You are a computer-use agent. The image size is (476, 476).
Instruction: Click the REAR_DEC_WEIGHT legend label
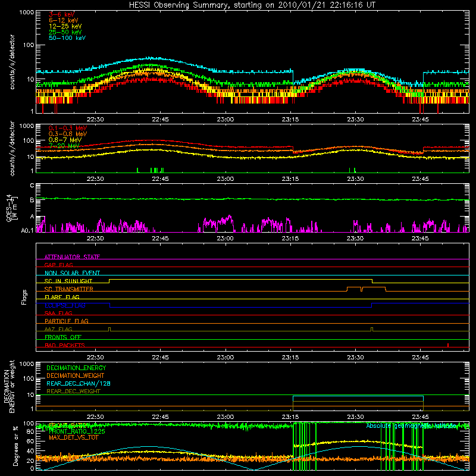coord(73,392)
